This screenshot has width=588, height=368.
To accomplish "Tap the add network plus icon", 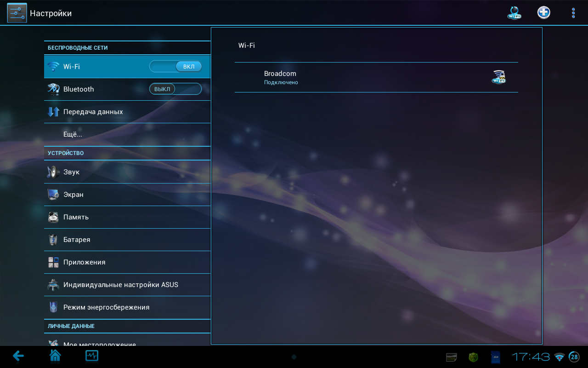I will click(544, 13).
